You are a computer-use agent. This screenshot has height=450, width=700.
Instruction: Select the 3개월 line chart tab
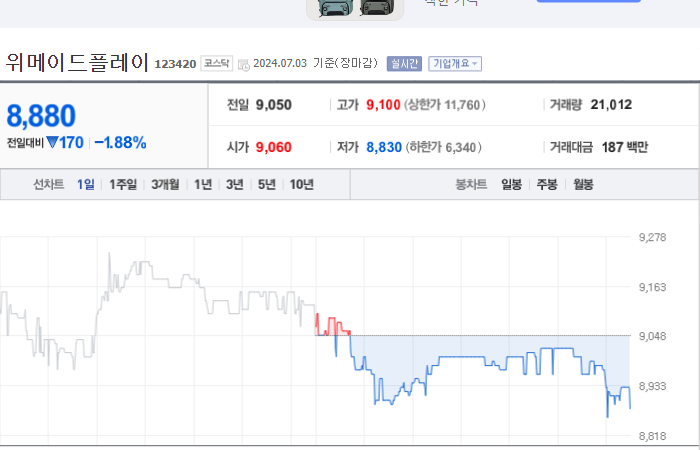(x=165, y=184)
